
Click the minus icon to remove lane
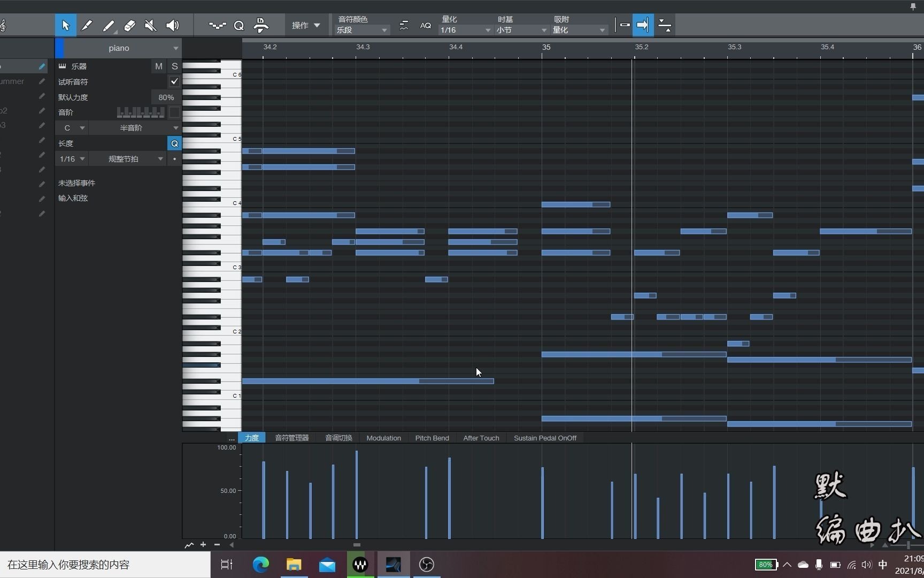[x=217, y=545]
